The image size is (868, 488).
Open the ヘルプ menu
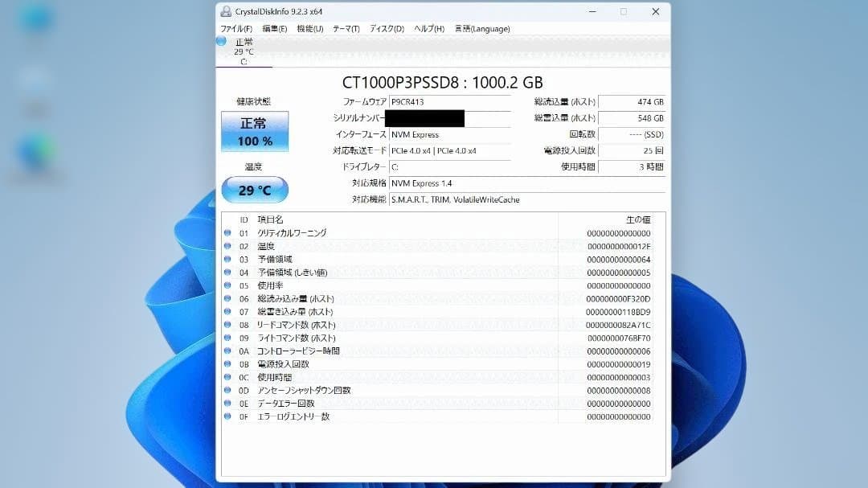point(428,28)
